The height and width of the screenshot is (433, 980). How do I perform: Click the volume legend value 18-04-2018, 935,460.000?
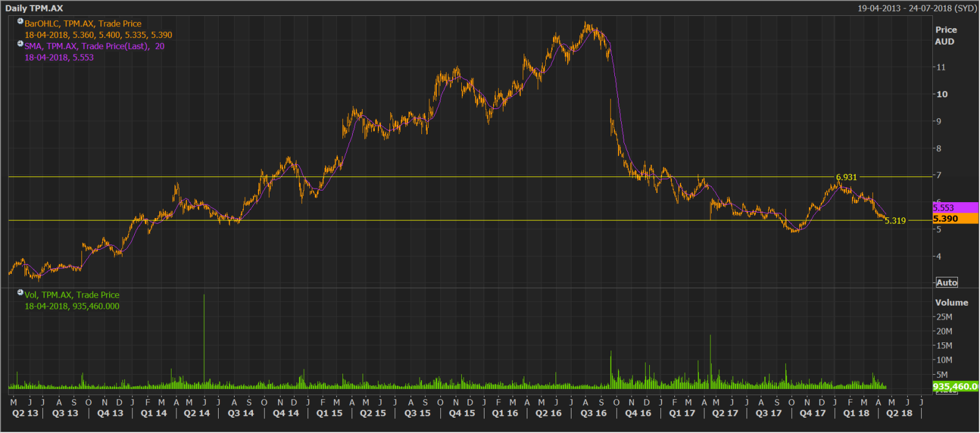tap(72, 306)
